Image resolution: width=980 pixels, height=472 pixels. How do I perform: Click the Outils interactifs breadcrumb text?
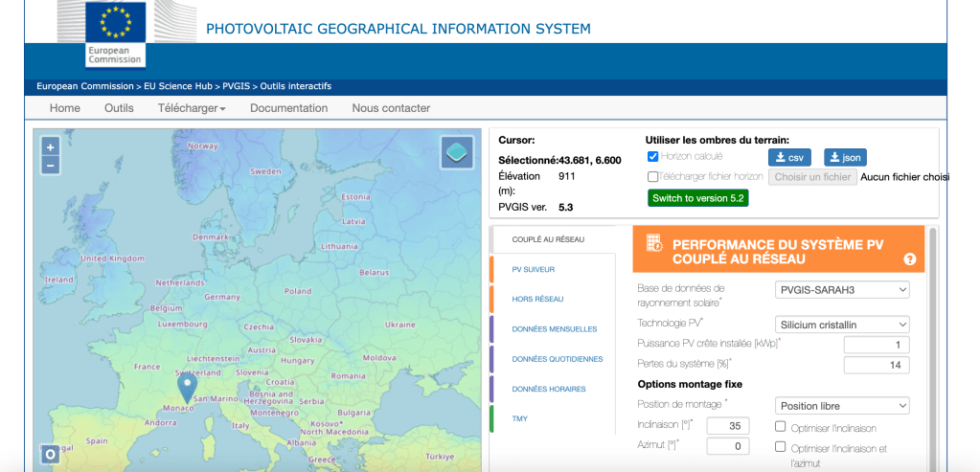pyautogui.click(x=296, y=86)
